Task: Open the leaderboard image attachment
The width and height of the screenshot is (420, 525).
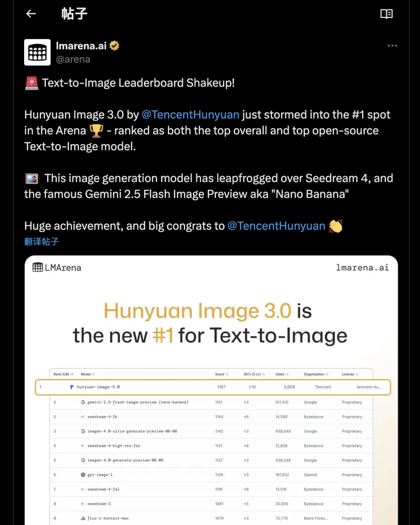Action: tap(211, 390)
